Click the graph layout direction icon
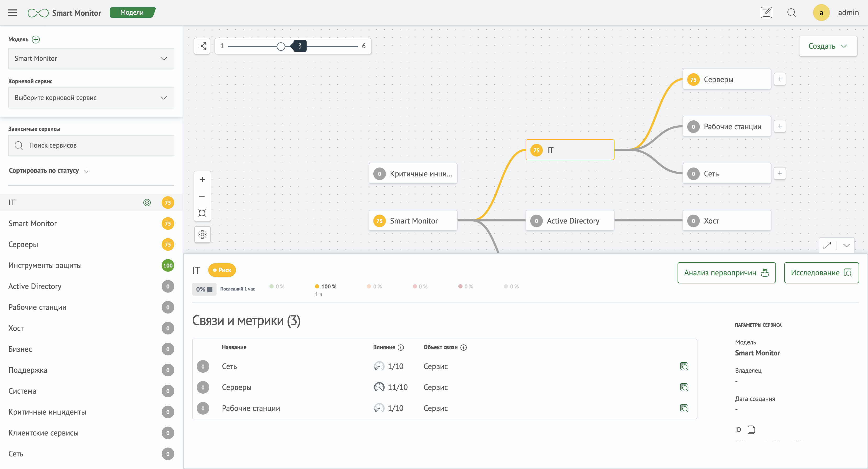 pyautogui.click(x=202, y=46)
